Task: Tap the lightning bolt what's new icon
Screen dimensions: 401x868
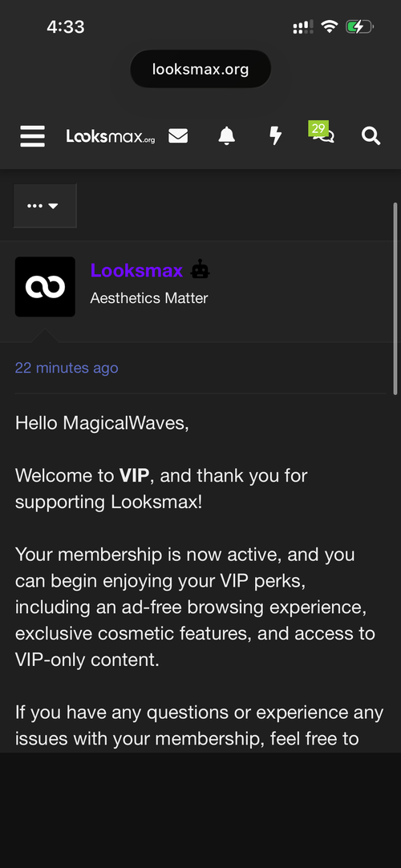Action: [x=275, y=135]
